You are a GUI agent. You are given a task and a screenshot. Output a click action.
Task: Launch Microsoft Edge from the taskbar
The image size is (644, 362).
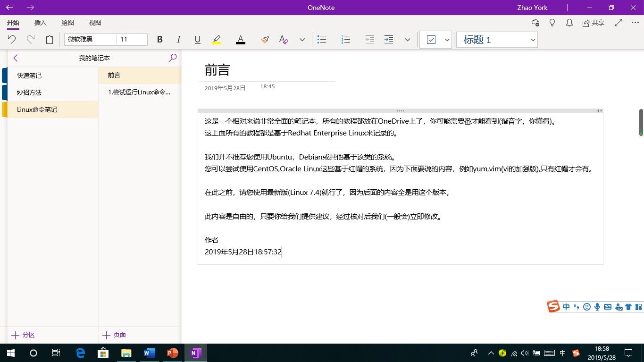(80, 353)
